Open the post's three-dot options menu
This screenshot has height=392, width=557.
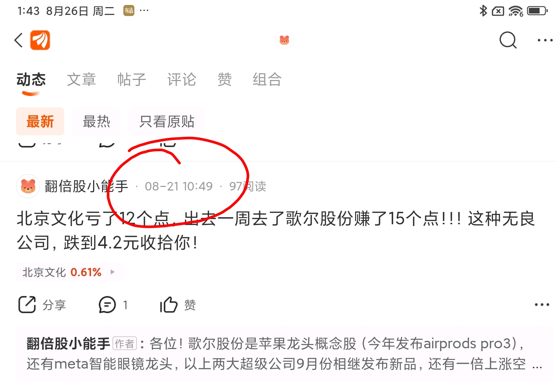(x=542, y=305)
